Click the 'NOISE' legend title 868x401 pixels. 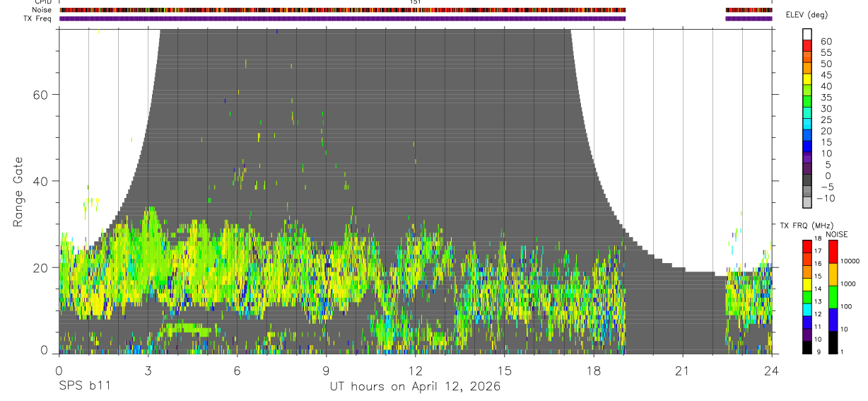[836, 234]
